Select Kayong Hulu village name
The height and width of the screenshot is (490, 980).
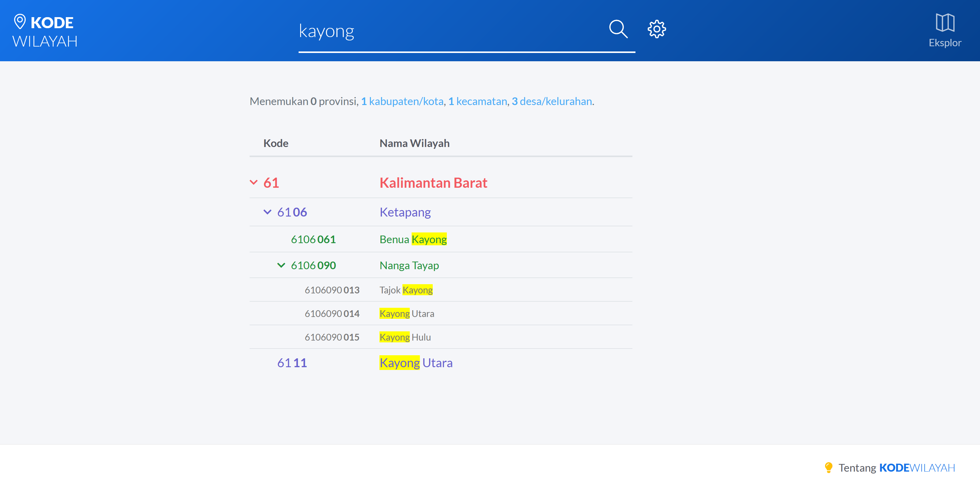(x=405, y=337)
